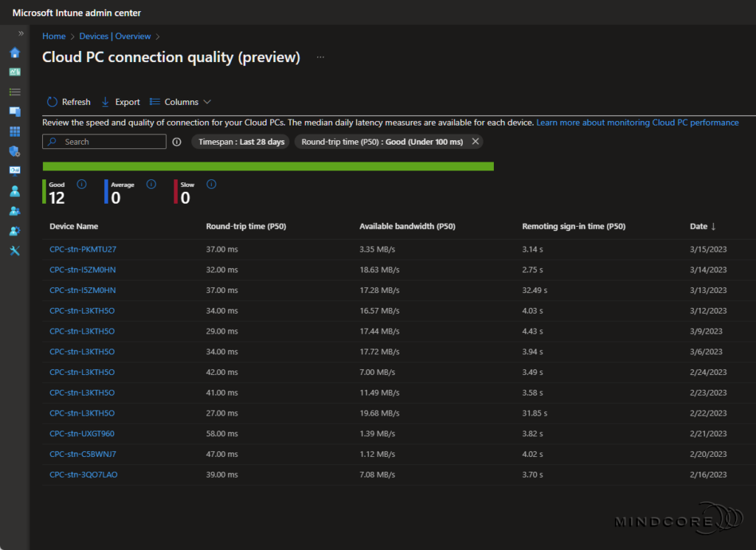
Task: Select the Apps grid icon
Action: tap(14, 131)
